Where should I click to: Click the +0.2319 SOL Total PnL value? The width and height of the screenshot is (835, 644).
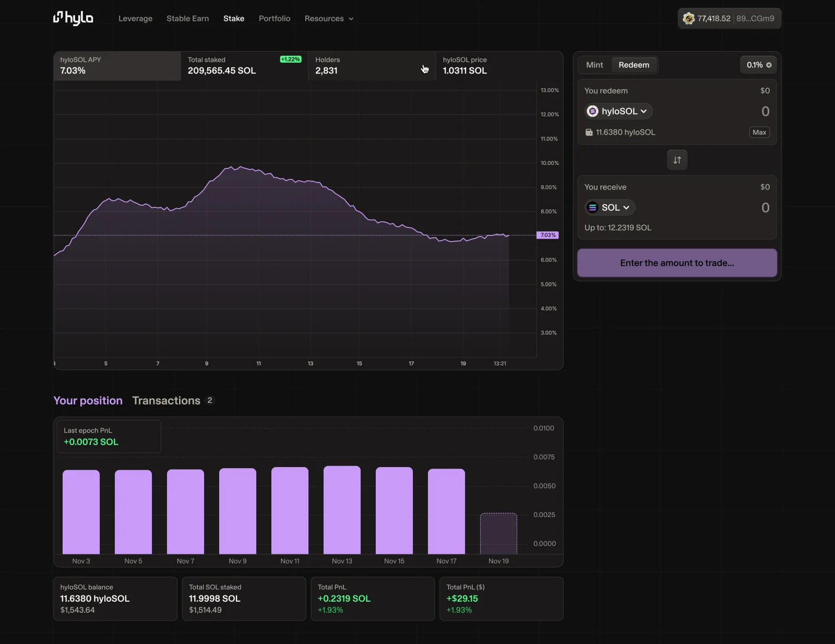(344, 599)
